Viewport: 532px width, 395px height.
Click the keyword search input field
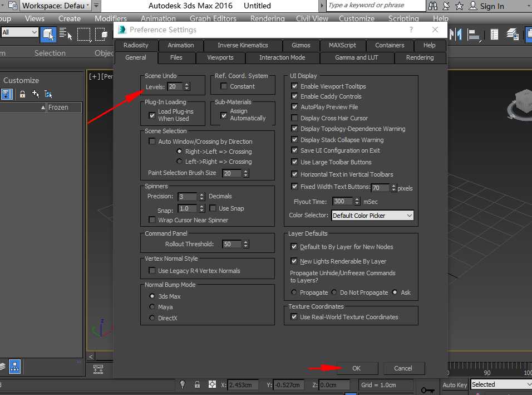(376, 6)
